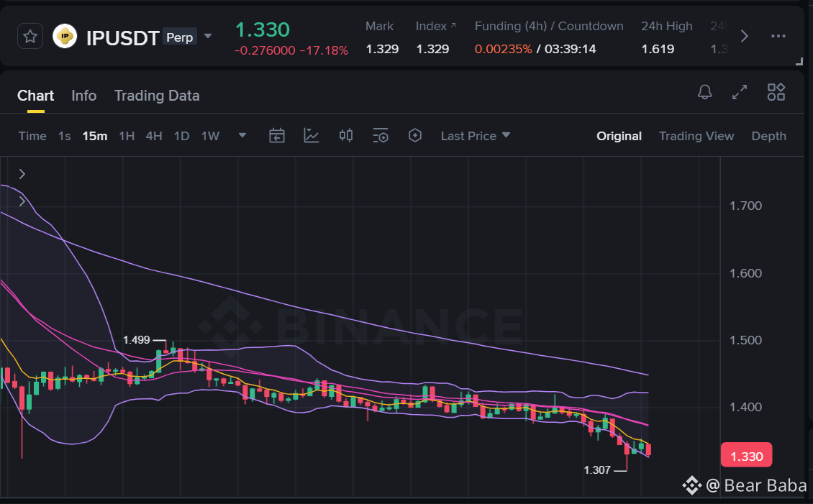Change the candlestick chart type icon
The width and height of the screenshot is (813, 504).
pos(346,136)
